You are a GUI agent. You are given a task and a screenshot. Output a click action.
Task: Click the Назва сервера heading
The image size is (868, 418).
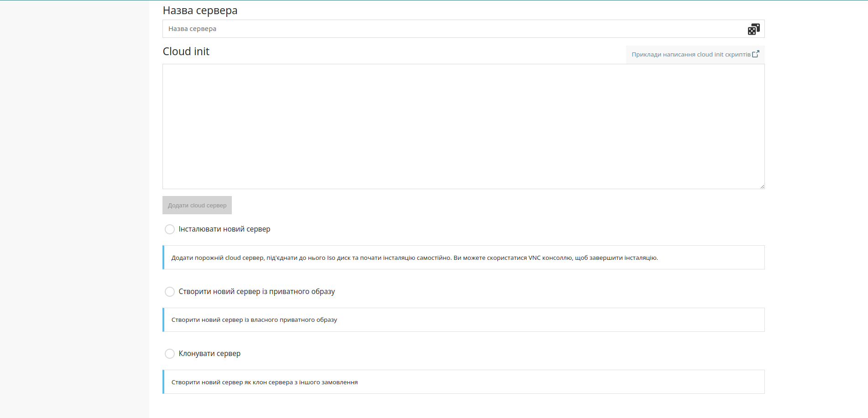point(200,10)
